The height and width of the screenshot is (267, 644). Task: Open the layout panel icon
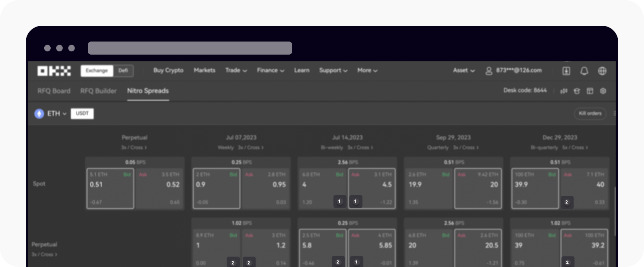click(x=590, y=91)
